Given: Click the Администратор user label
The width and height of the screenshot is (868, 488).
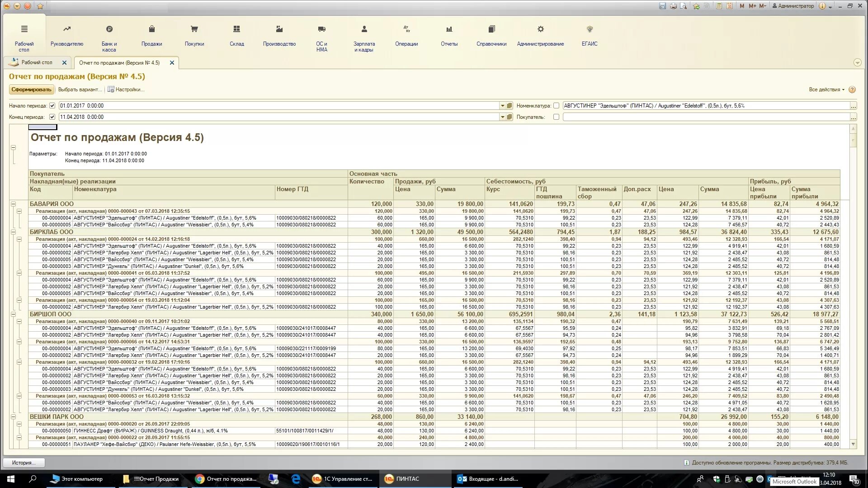Looking at the screenshot, I should [x=793, y=6].
